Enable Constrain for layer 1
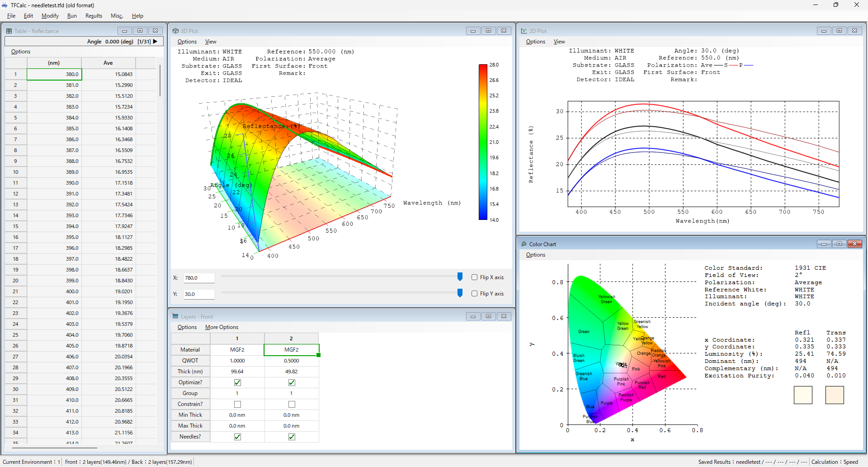 tap(237, 404)
